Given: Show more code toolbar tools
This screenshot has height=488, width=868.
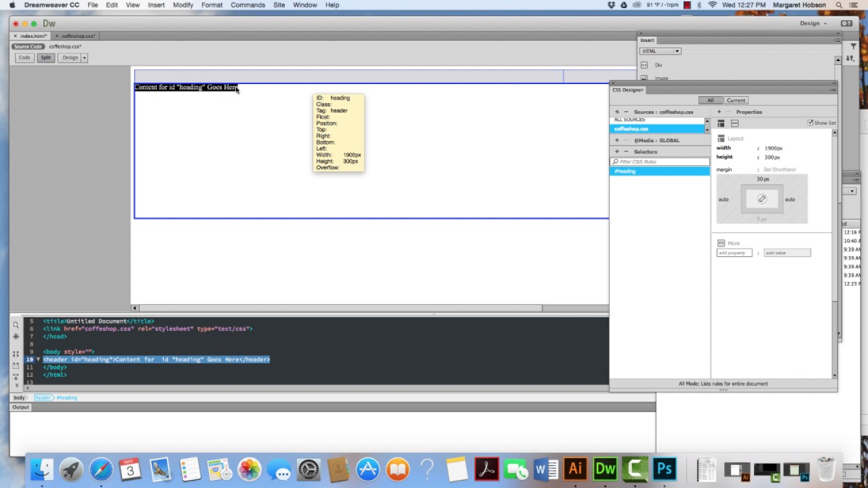Looking at the screenshot, I should tap(16, 385).
